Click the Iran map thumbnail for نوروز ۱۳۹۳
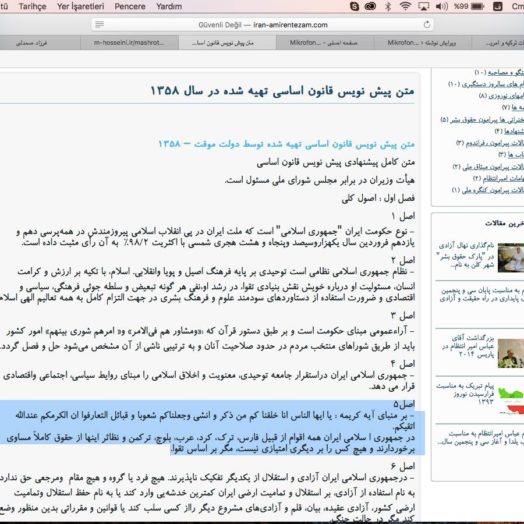The image size is (524, 524). (511, 400)
